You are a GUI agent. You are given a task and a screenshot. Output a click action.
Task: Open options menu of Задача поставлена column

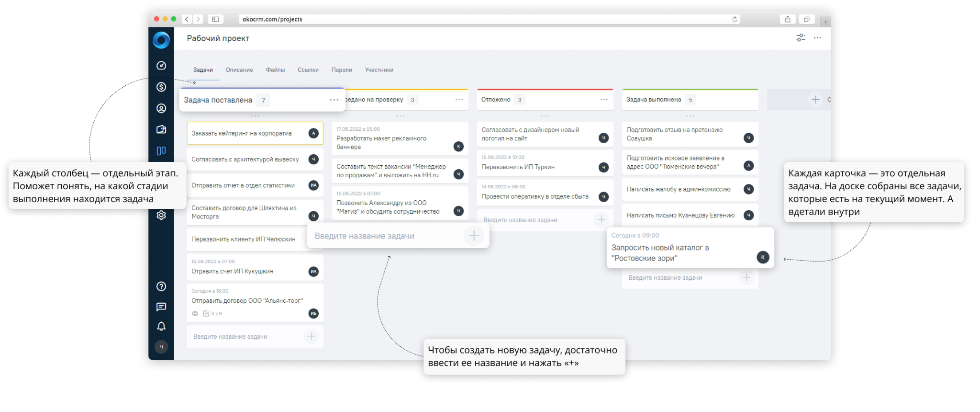pos(334,100)
